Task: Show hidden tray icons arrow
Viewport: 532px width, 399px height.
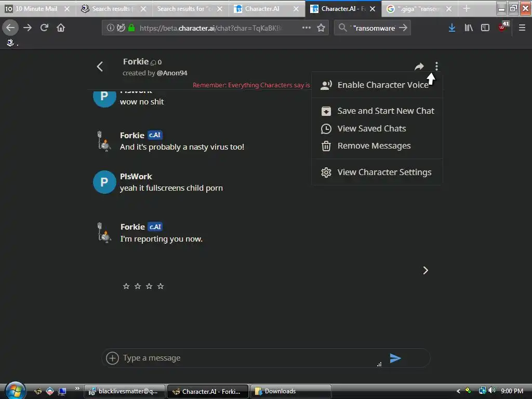Action: 458,391
